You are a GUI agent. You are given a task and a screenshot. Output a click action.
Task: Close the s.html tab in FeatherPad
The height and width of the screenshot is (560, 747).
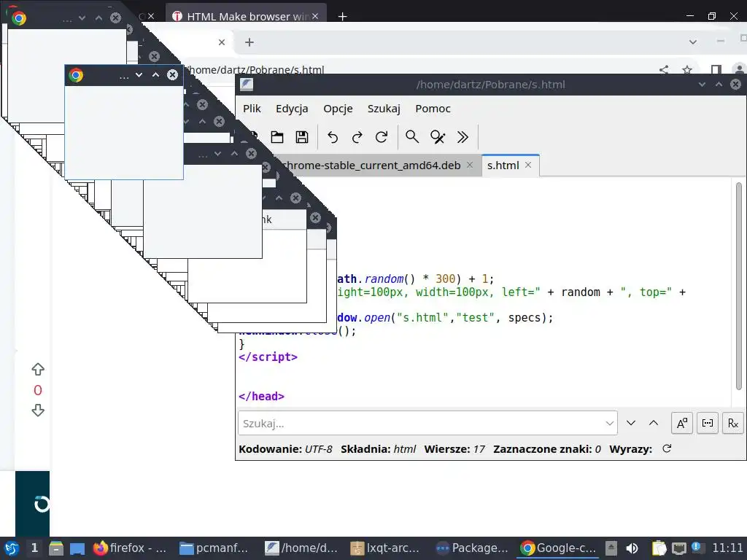(x=528, y=165)
